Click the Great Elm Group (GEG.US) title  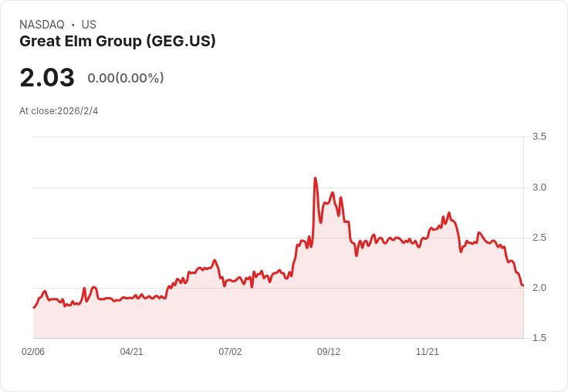pos(117,42)
